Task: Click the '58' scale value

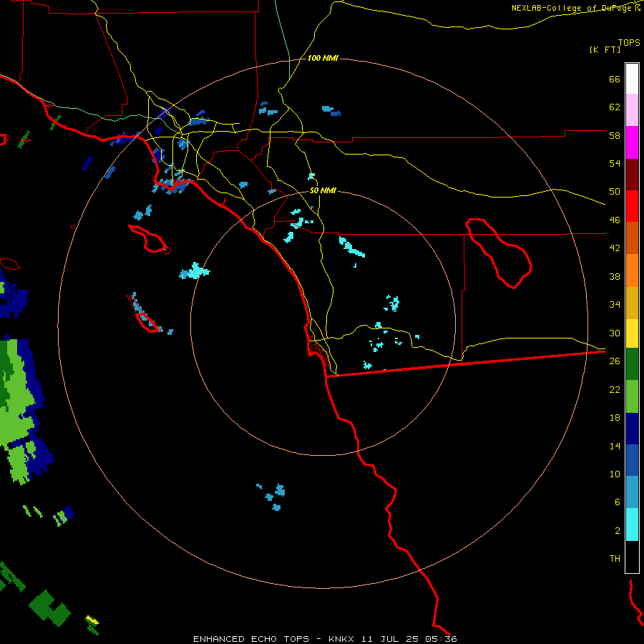Action: click(615, 135)
